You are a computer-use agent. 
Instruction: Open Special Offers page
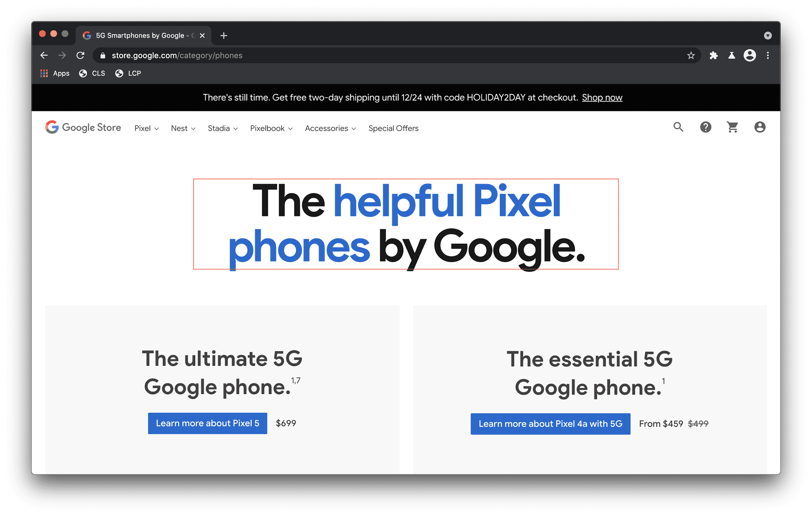[393, 128]
